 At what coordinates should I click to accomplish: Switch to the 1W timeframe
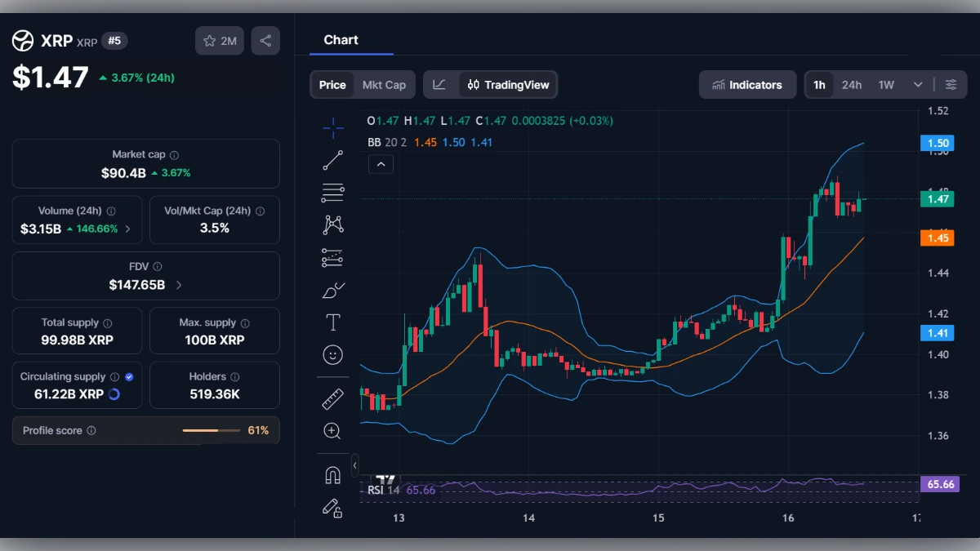(x=887, y=84)
